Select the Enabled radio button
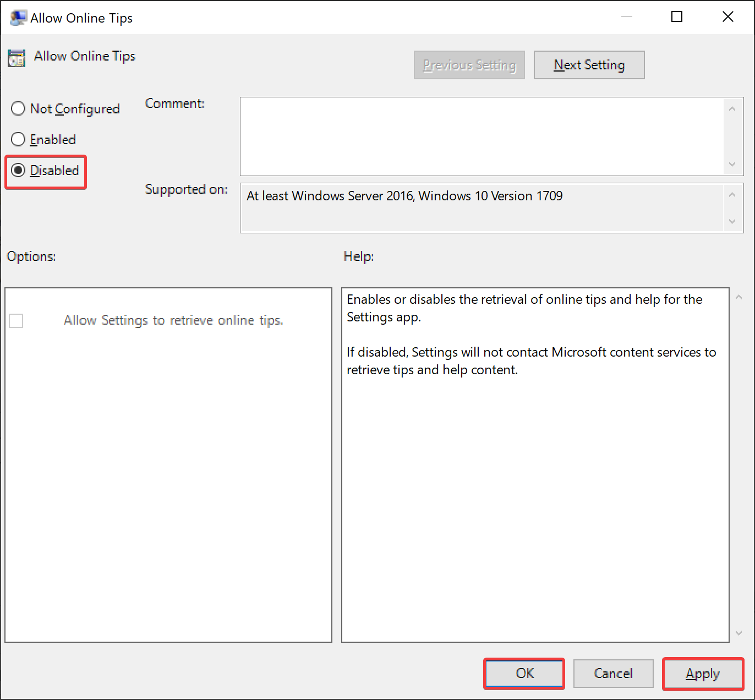This screenshot has width=755, height=700. [x=18, y=139]
